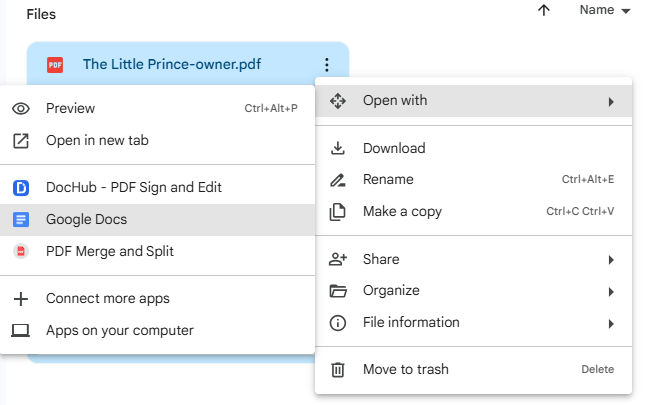Screen dimensions: 653x405
Task: Select Move to trash
Action: (474, 370)
